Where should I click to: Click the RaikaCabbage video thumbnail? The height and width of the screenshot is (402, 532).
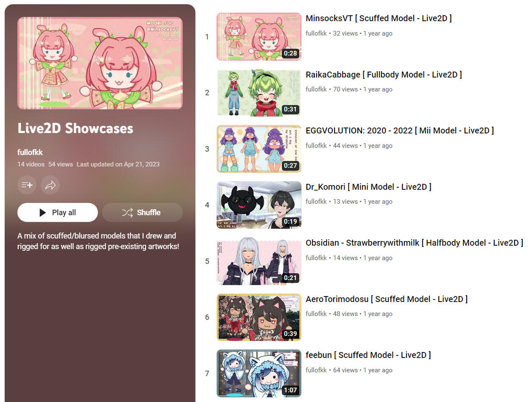coord(259,93)
